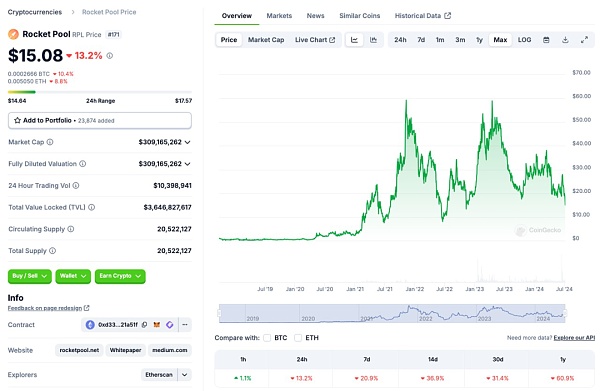Switch to candlestick chart icon
Screen dimensions: 600x391
[373, 40]
